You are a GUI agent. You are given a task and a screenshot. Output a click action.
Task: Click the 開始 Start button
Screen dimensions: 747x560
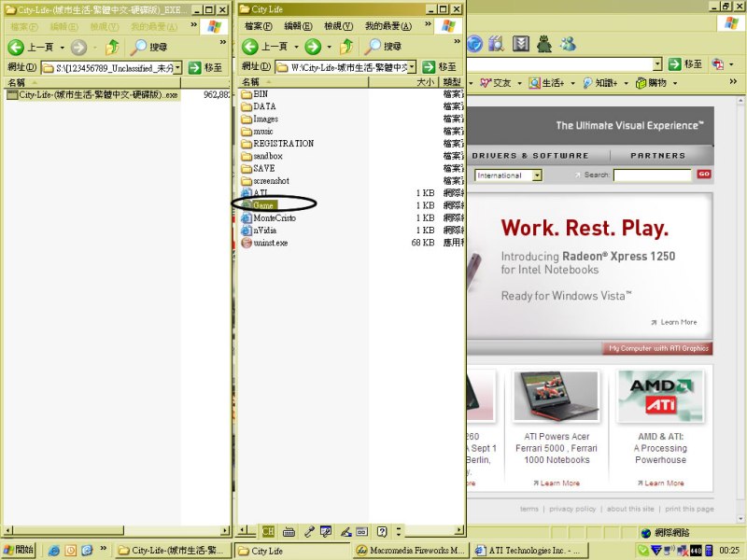pyautogui.click(x=19, y=550)
